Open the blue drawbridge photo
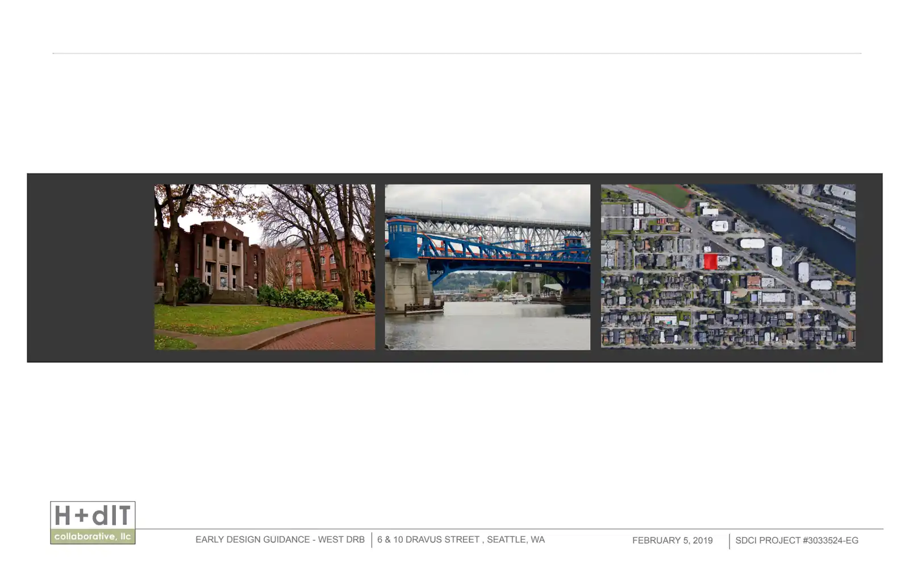This screenshot has height=588, width=909. pos(487,266)
